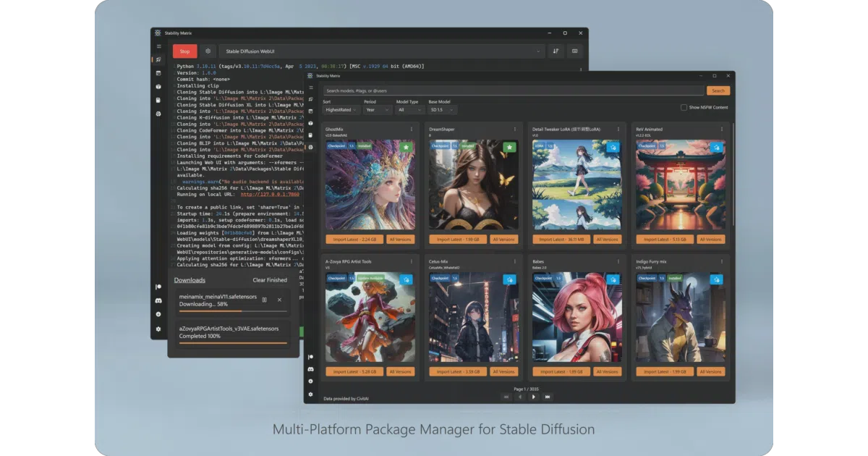Open Base Model dropdown showing SD 1.5
868x456 pixels.
click(x=443, y=110)
